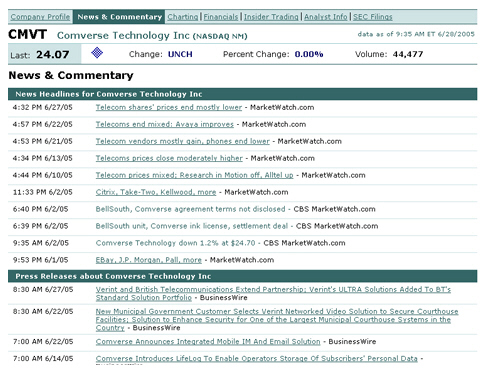The height and width of the screenshot is (373, 496).
Task: Open the Analyst Info tab
Action: pos(326,17)
